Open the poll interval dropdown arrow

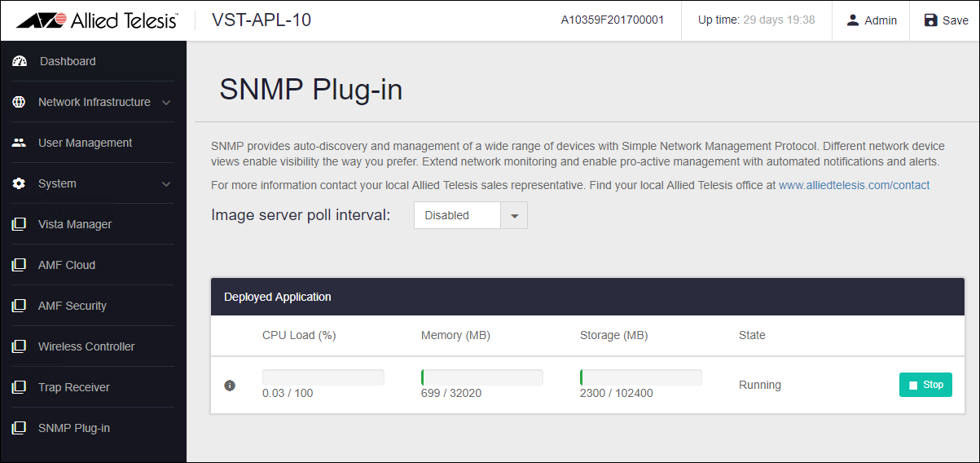pos(514,216)
